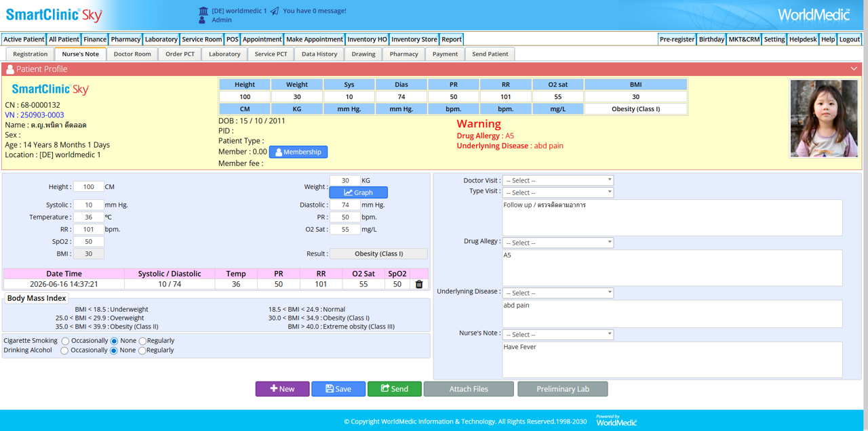Image resolution: width=868 pixels, height=431 pixels.
Task: Set Cigarette Smoking to Occasionally
Action: 65,341
